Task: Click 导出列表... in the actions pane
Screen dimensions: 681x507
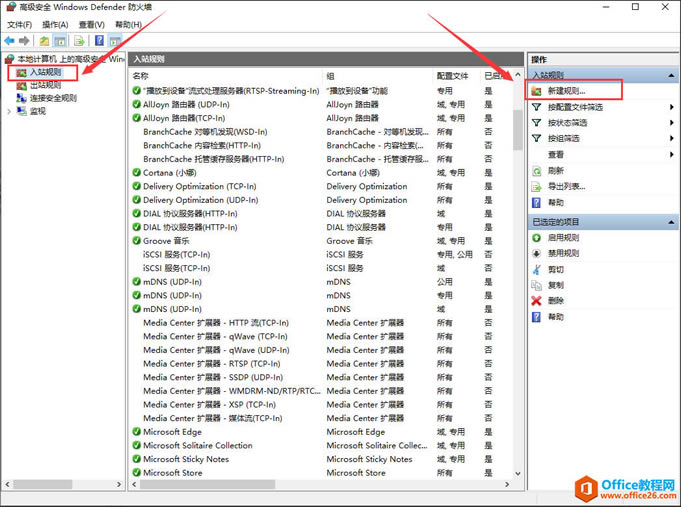Action: pos(566,187)
